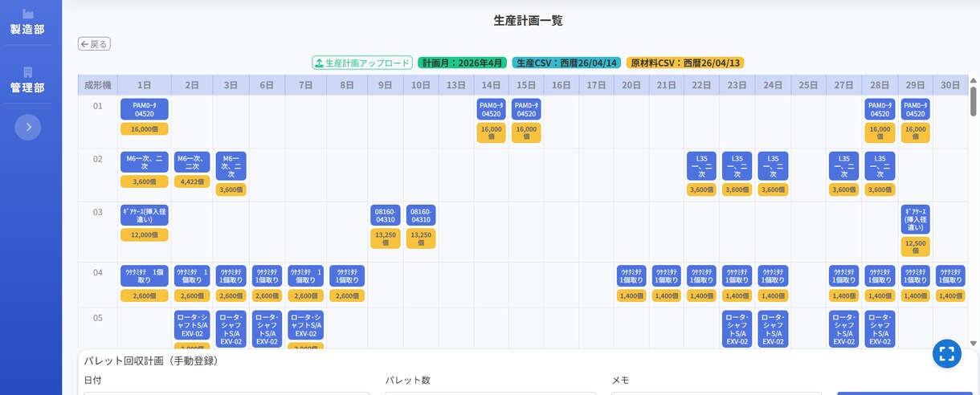Viewport: 980px width, 395px height.
Task: Click the 計画月：2026年4月 badge
Action: (463, 63)
